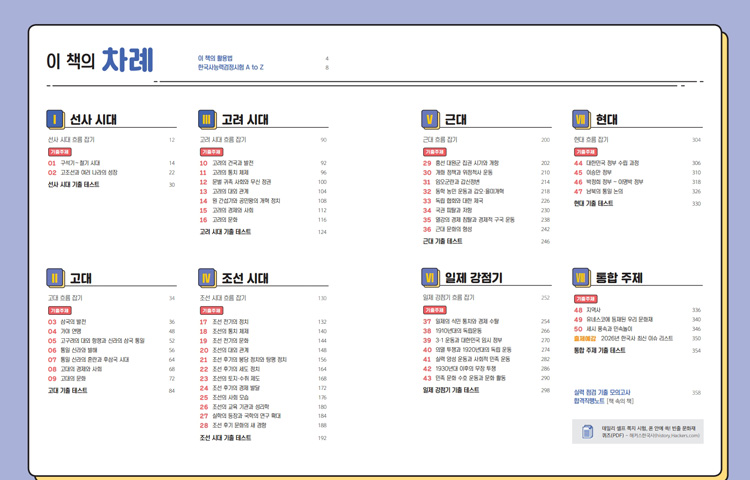The width and height of the screenshot is (750, 480).
Task: Click the chapter VI badge beside 일제 강점기
Action: click(430, 277)
